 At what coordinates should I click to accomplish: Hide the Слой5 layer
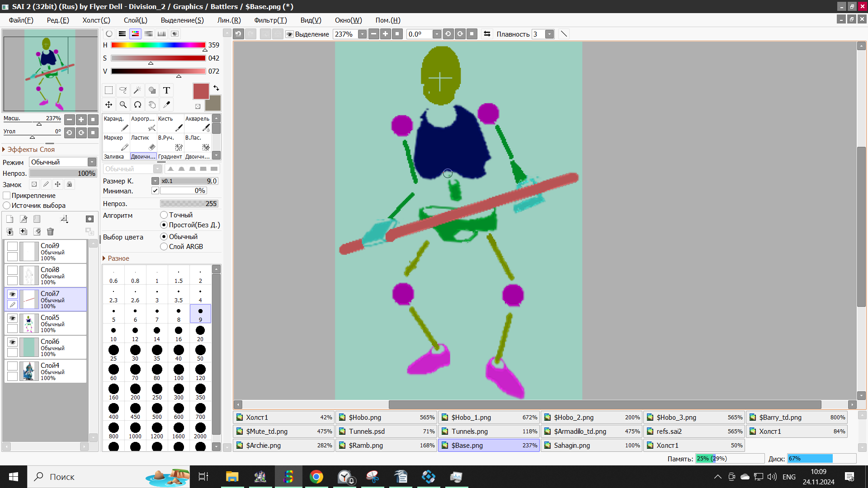coord(12,318)
